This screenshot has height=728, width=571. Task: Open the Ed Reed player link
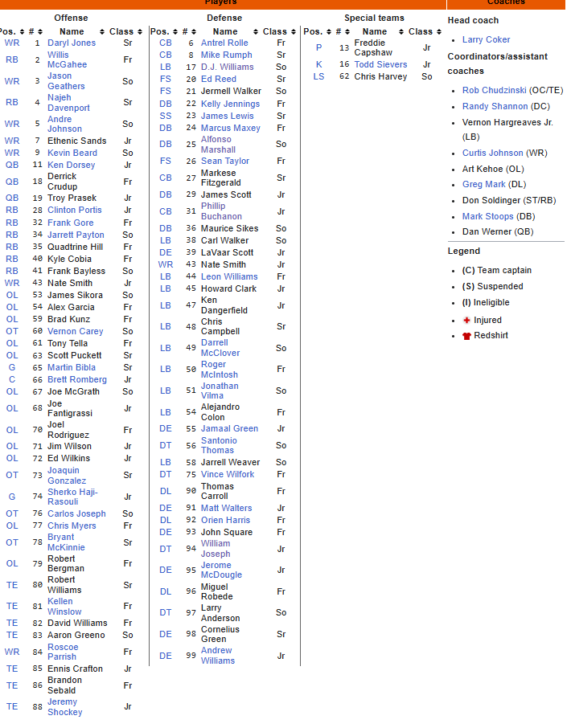[218, 79]
